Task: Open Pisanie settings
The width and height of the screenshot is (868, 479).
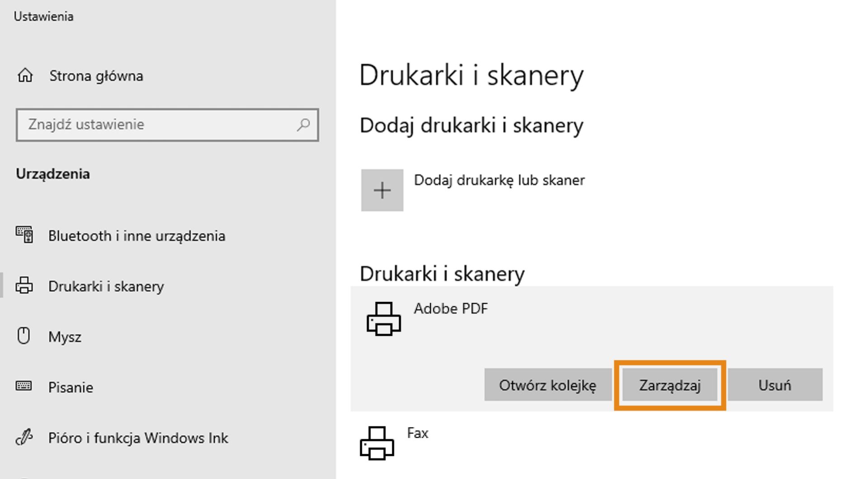Action: (x=71, y=387)
